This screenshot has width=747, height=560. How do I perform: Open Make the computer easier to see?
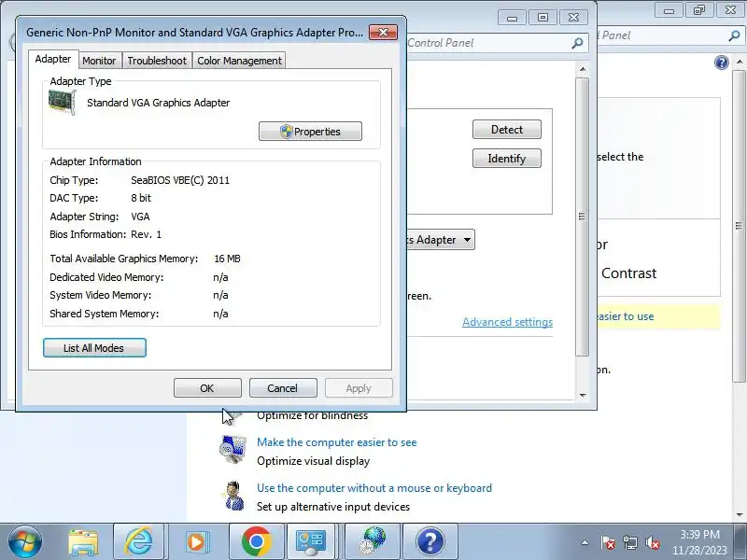(337, 442)
